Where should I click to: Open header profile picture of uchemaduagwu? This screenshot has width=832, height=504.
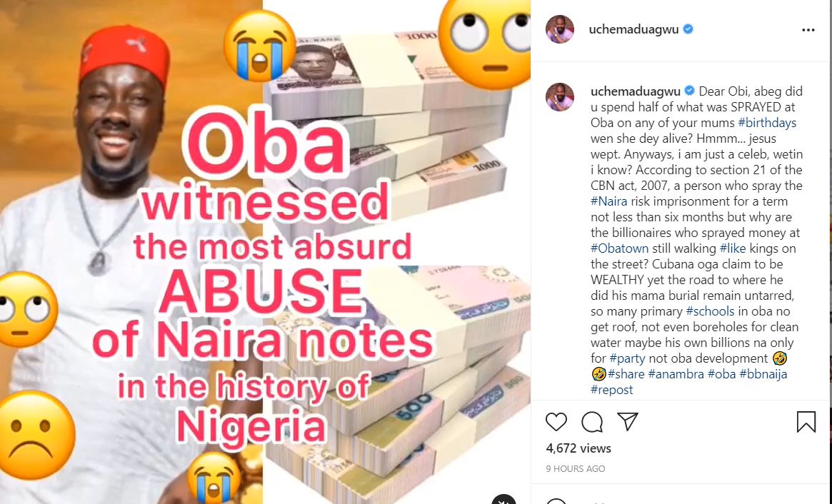[560, 29]
